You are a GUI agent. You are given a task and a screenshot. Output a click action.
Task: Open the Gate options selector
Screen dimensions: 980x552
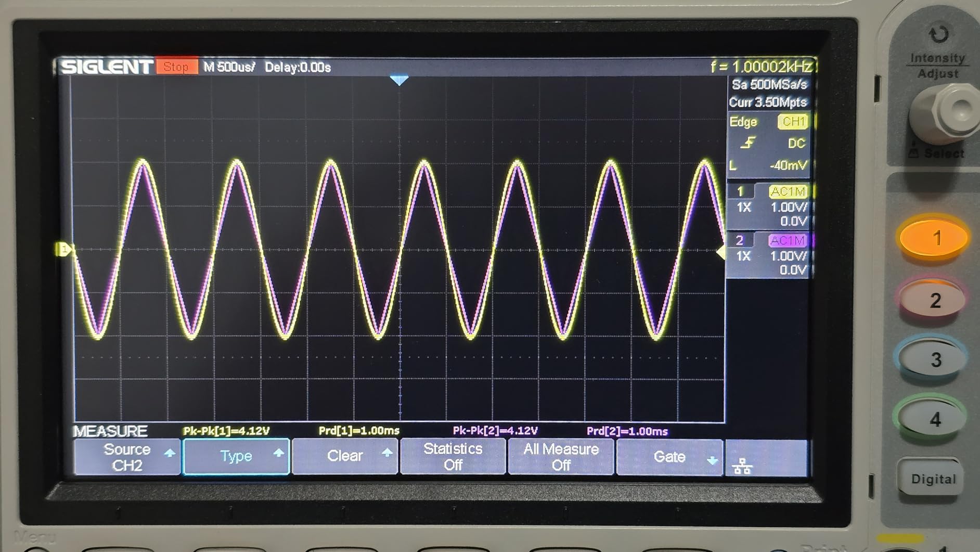pyautogui.click(x=669, y=457)
